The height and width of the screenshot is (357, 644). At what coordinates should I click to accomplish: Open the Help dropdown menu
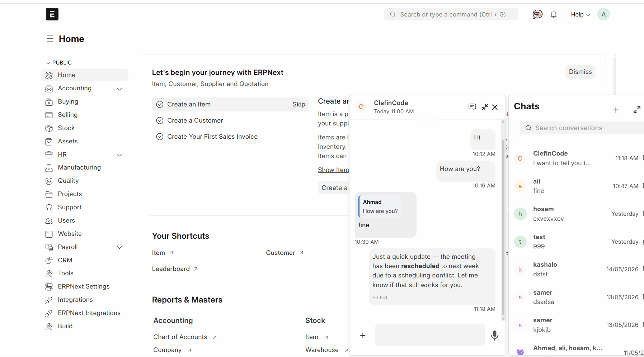(x=580, y=14)
